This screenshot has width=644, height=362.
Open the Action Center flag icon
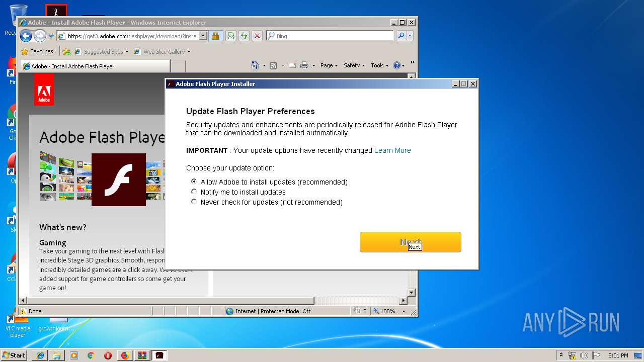click(x=596, y=355)
